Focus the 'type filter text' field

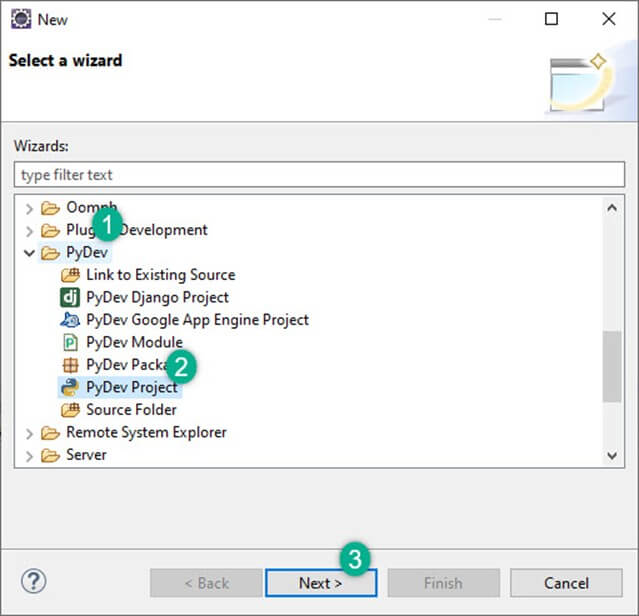point(319,174)
